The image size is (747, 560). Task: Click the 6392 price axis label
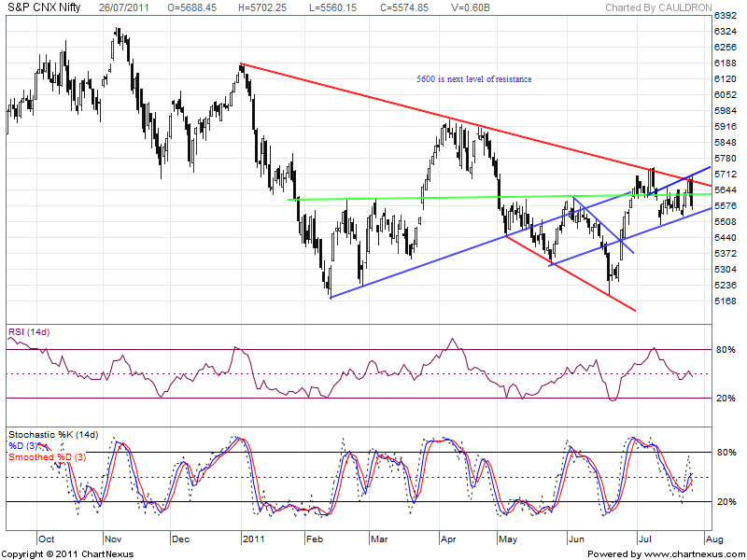725,17
